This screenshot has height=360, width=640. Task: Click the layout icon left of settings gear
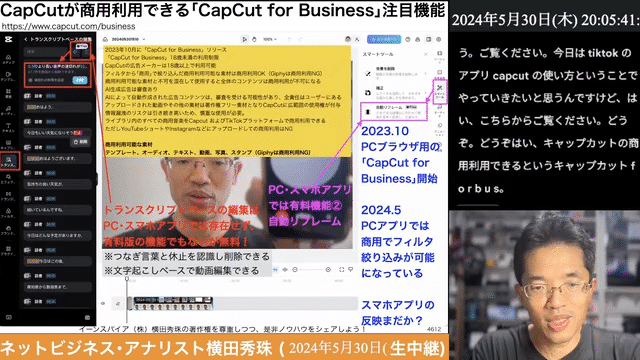pyautogui.click(x=429, y=40)
